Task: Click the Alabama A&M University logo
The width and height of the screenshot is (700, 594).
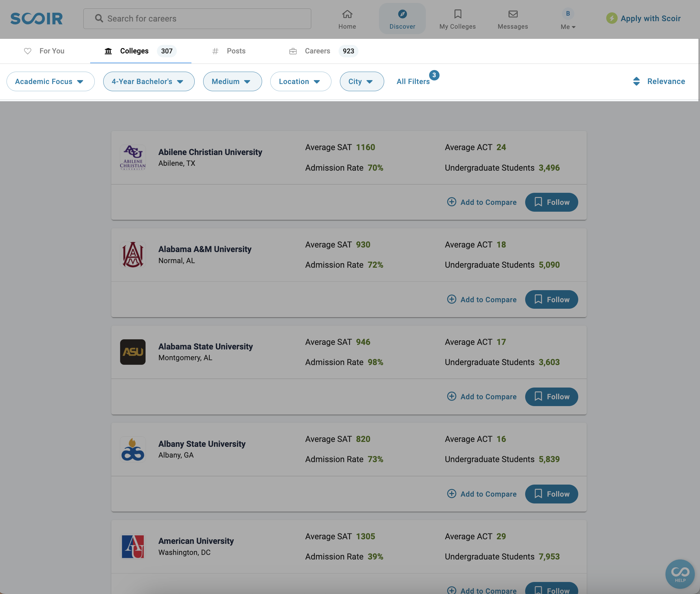Action: [133, 255]
